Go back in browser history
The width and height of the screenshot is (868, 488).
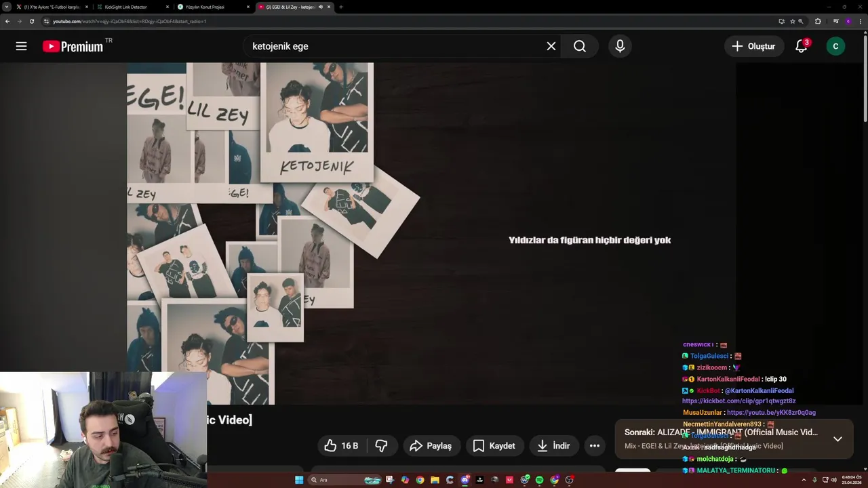click(x=7, y=21)
